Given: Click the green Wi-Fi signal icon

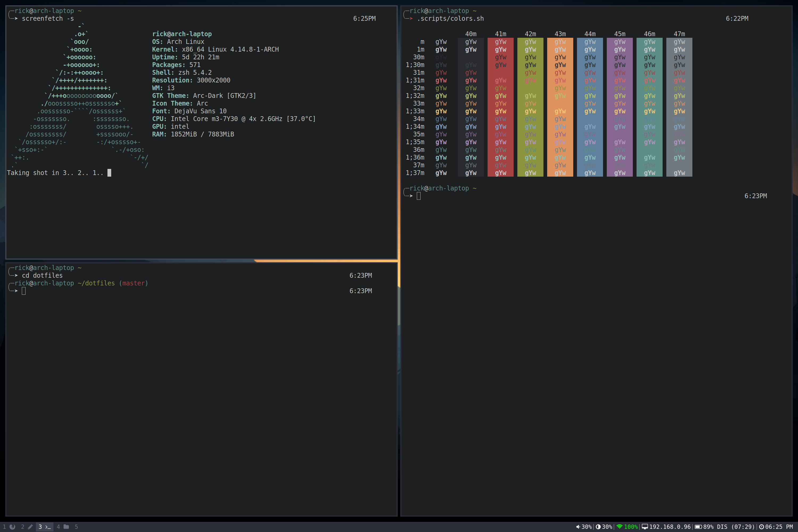Looking at the screenshot, I should pyautogui.click(x=619, y=527).
